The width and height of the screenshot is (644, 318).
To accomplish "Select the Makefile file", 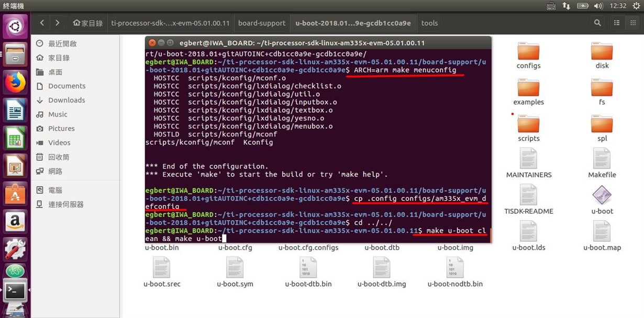I will pyautogui.click(x=602, y=163).
